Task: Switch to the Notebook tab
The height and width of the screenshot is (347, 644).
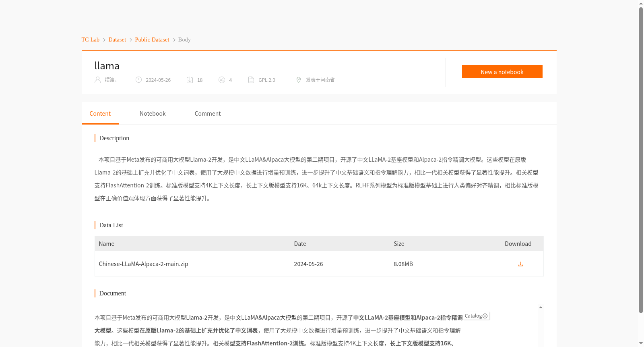Action: (153, 114)
